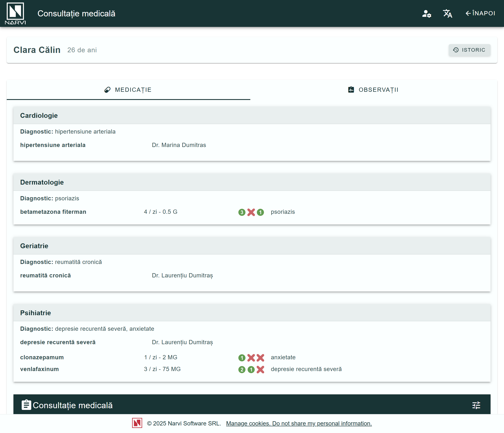Viewport: 504px width, 433px height.
Task: Click the Narvi logo in header
Action: tap(15, 13)
